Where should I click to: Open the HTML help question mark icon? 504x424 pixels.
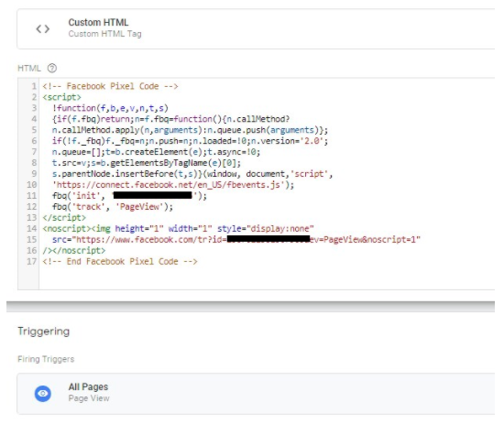pos(51,68)
